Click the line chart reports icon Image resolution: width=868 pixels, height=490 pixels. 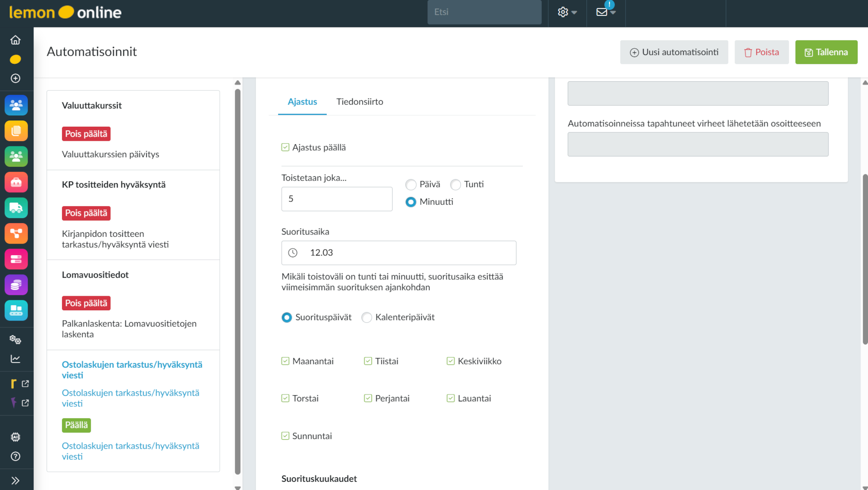tap(16, 359)
